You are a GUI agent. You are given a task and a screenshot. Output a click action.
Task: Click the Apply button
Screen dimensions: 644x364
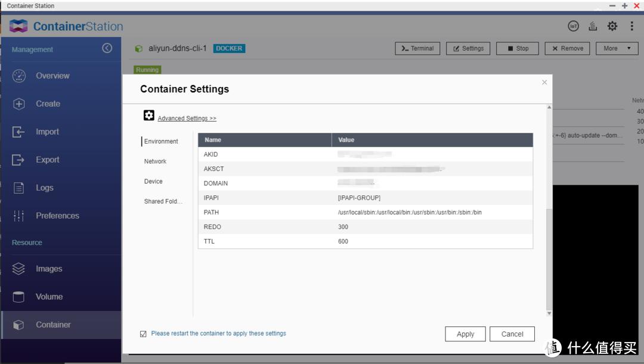pos(465,334)
